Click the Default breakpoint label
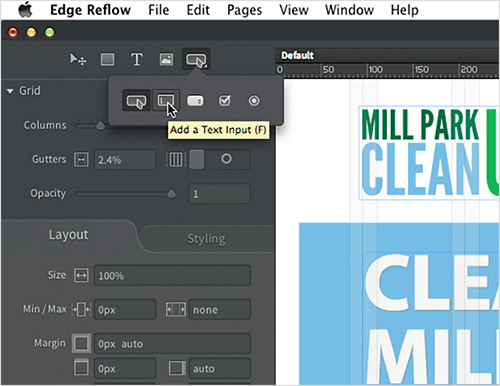The height and width of the screenshot is (386, 500). click(x=297, y=55)
